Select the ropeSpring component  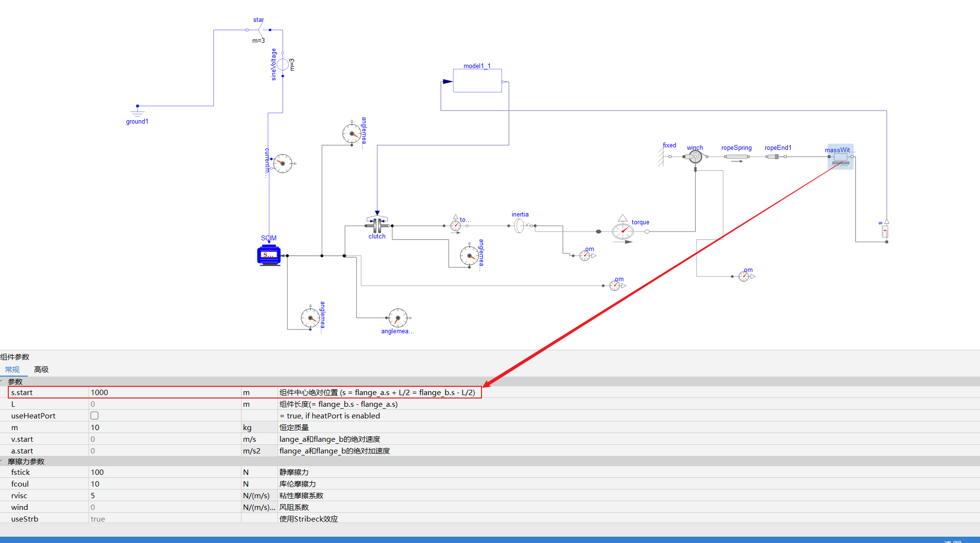(x=736, y=157)
